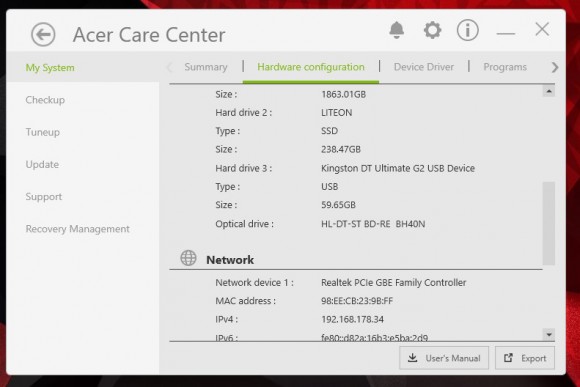Screen dimensions: 580x387
Task: Export the hardware configuration
Action: coord(525,358)
